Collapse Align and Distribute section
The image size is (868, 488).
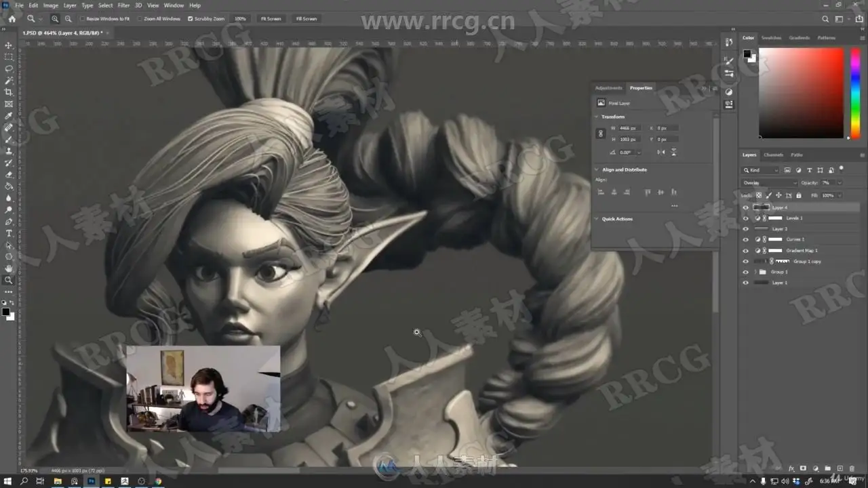tap(597, 169)
